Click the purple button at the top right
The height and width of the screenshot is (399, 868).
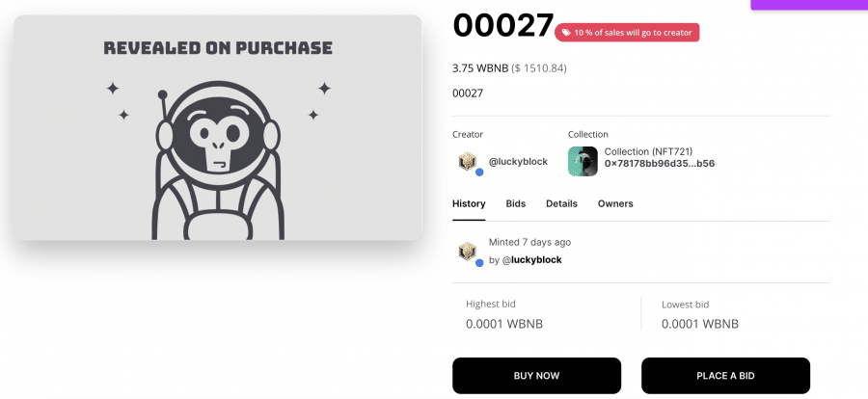click(808, 5)
